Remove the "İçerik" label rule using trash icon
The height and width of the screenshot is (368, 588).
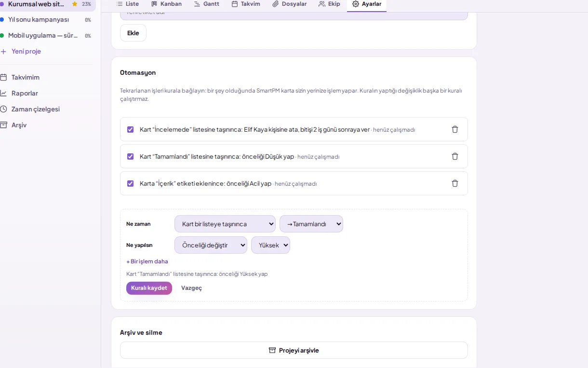coord(455,183)
